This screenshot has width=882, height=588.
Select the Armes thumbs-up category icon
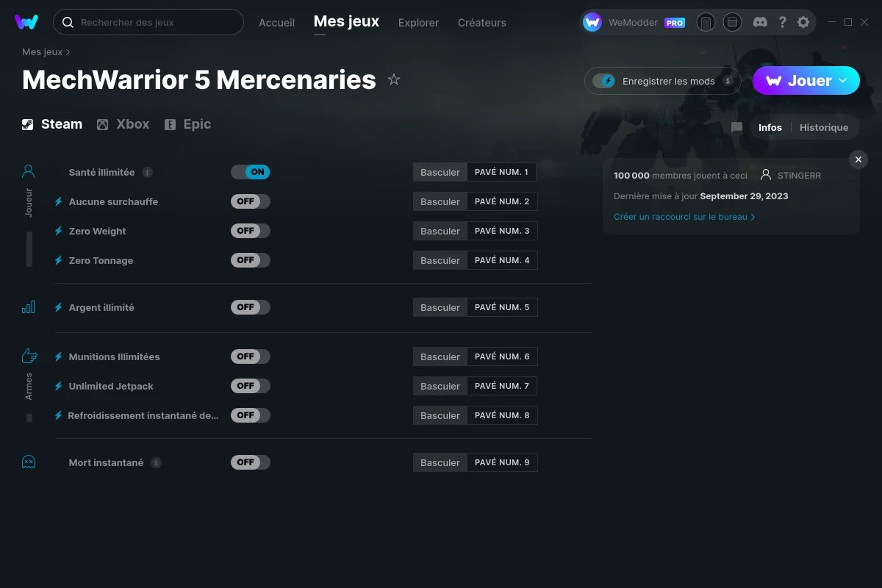[x=29, y=356]
